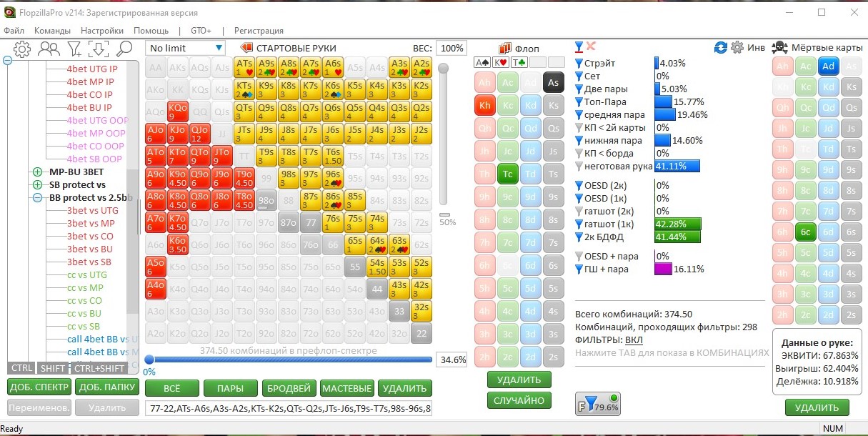Image resolution: width=868 pixels, height=436 pixels.
Task: Collapse the top-level tree root node
Action: 8,60
